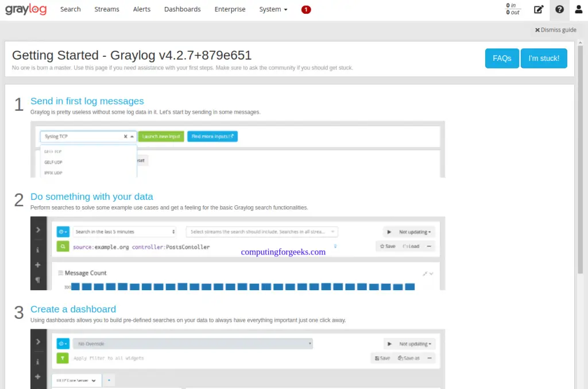Click Find more inputs button
Image resolution: width=588 pixels, height=389 pixels.
click(x=212, y=137)
